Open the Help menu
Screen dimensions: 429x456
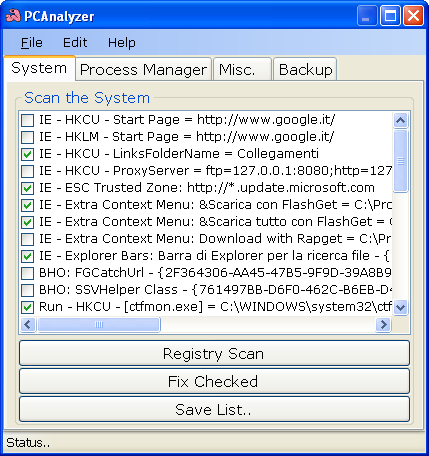(x=122, y=43)
